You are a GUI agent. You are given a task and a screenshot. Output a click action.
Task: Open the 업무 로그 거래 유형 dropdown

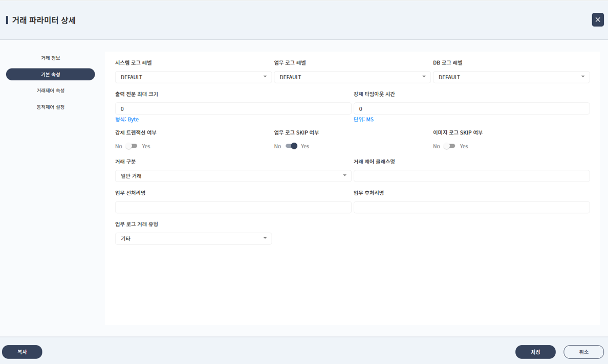[193, 239]
